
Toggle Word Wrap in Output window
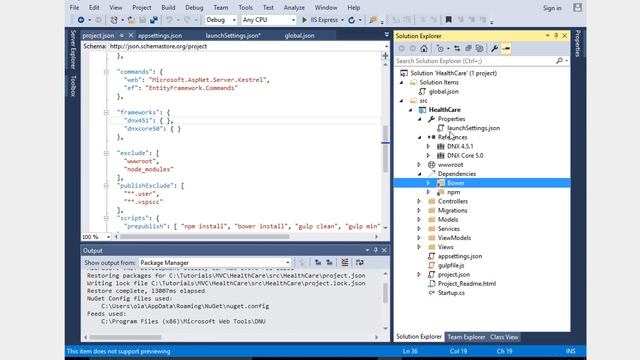[360, 262]
